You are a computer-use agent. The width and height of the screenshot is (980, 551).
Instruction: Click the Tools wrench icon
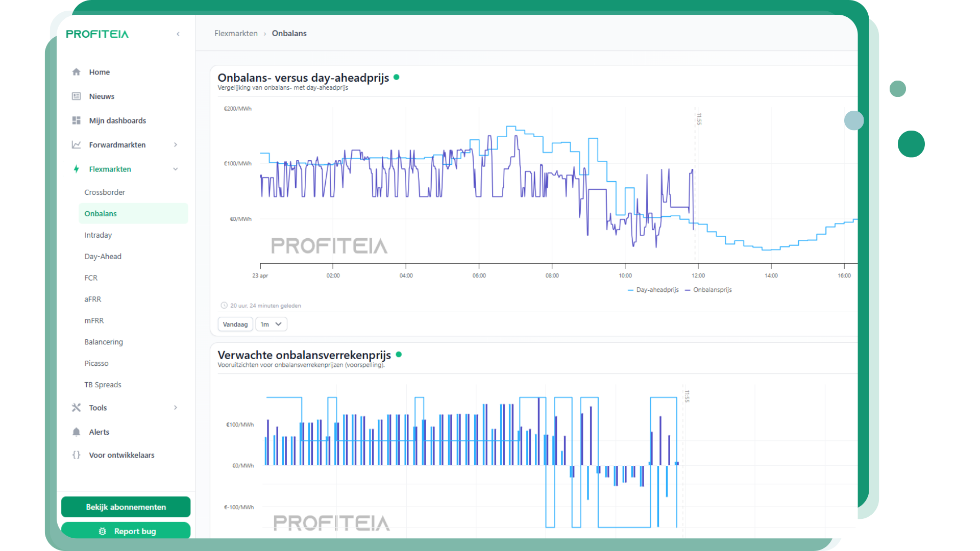pos(77,408)
